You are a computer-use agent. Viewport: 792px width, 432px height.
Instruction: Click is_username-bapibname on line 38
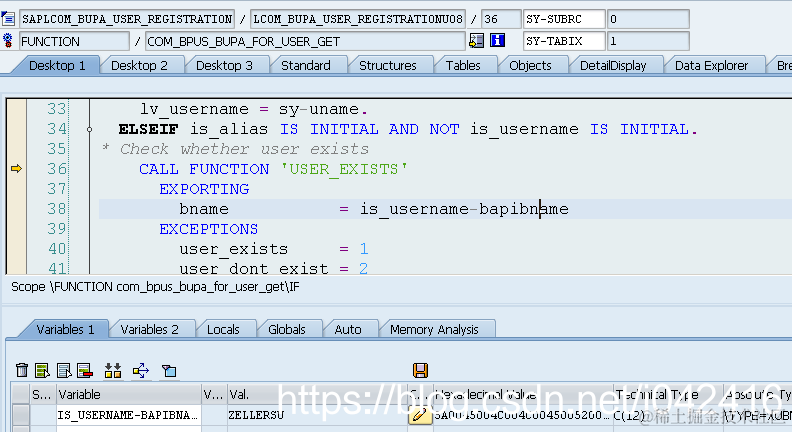[464, 209]
